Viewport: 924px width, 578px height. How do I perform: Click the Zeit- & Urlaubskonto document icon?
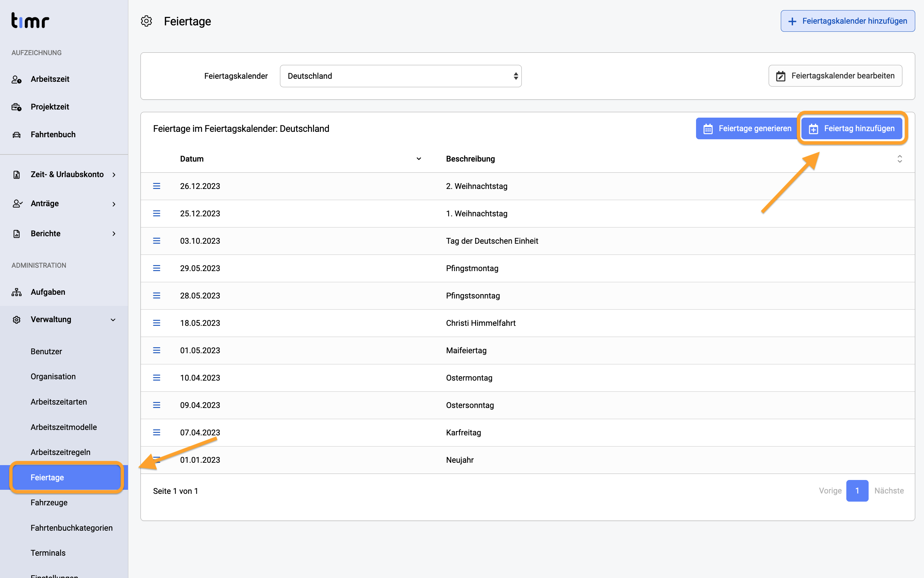coord(17,175)
